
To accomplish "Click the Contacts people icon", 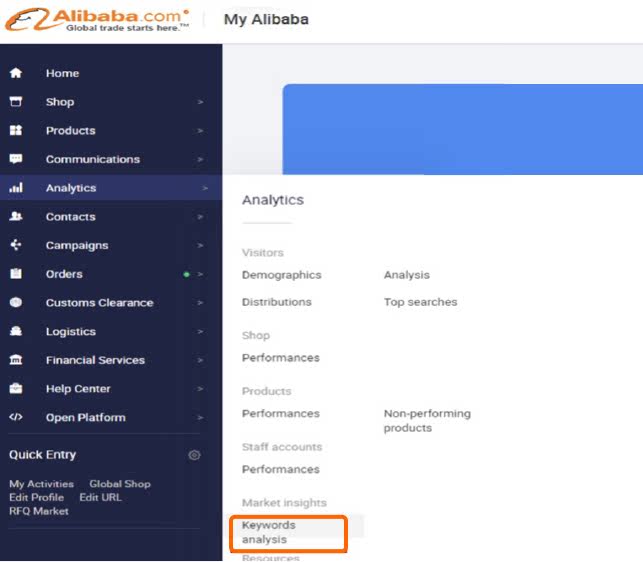I will pyautogui.click(x=16, y=216).
